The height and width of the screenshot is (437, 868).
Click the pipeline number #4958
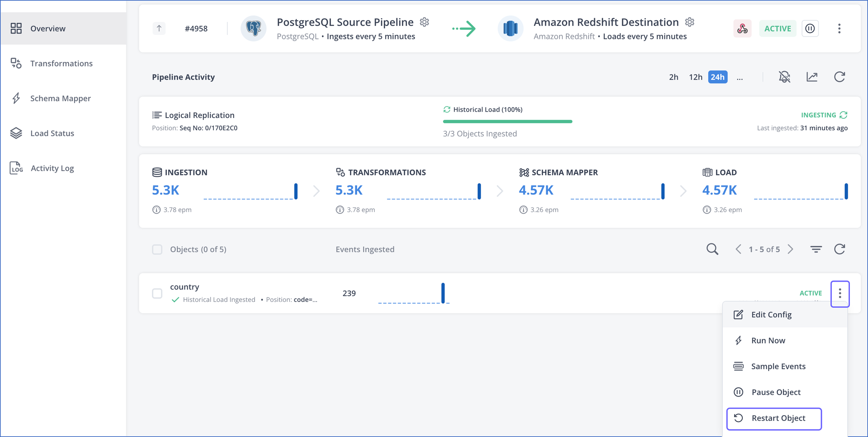pos(196,28)
